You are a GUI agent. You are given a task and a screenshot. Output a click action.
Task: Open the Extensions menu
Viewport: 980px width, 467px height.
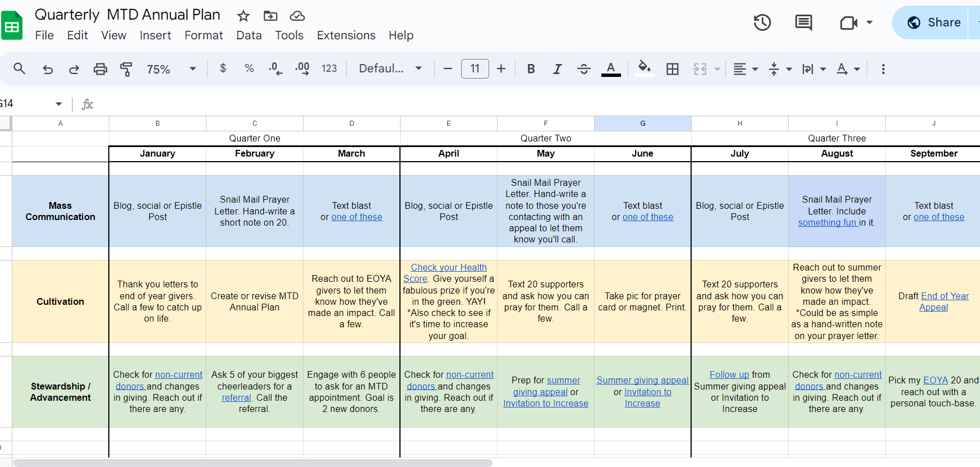tap(346, 35)
